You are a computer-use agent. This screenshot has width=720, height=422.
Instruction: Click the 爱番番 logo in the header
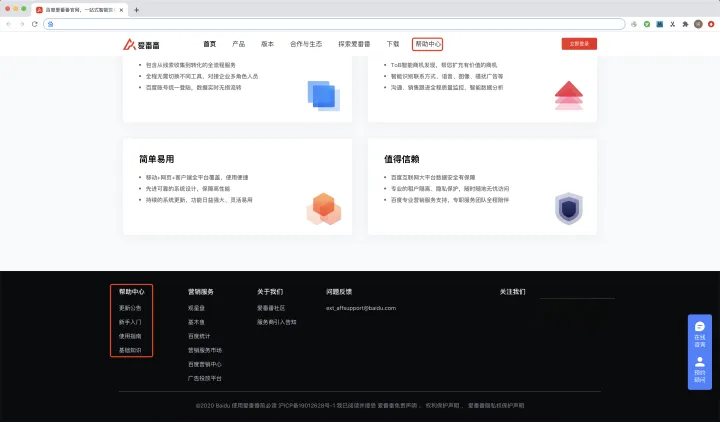point(141,45)
